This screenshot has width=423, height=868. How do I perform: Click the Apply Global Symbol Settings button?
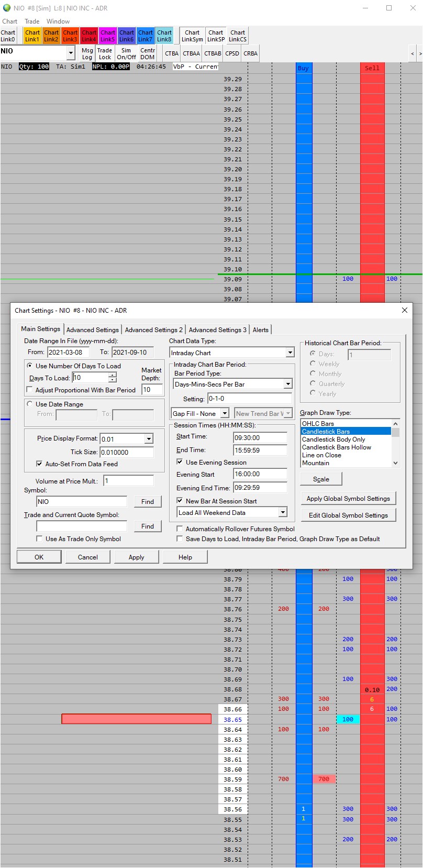(x=348, y=499)
